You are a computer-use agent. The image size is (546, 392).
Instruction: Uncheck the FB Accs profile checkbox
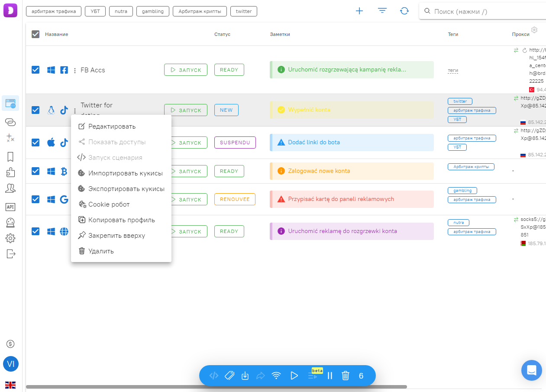point(36,70)
